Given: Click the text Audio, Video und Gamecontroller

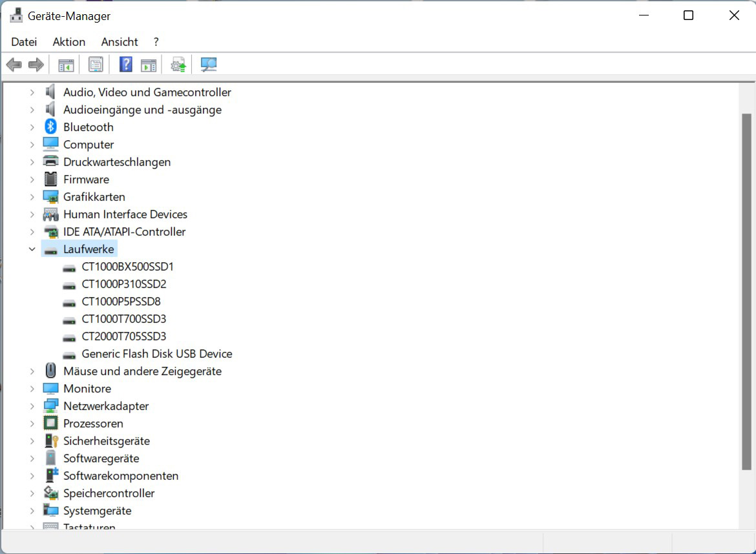Looking at the screenshot, I should [x=147, y=92].
